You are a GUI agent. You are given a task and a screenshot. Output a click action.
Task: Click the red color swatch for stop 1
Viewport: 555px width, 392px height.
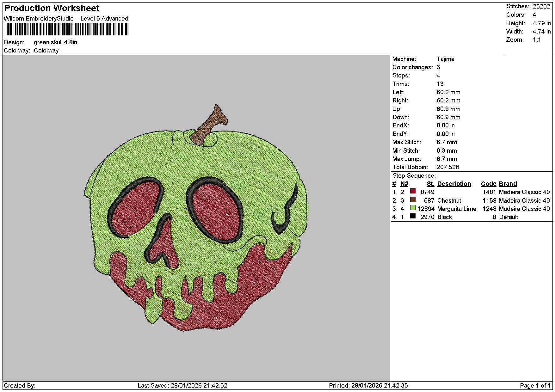click(413, 191)
